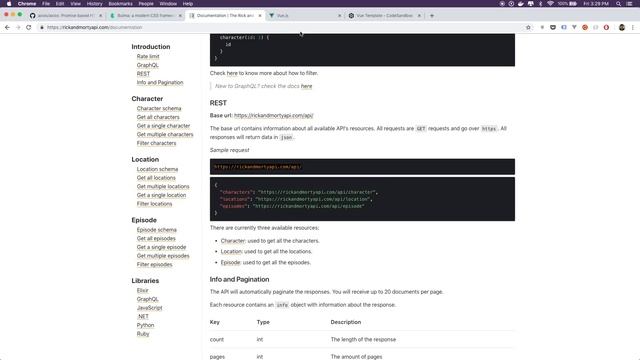Switch to the Bulma CSS framework tab

tap(145, 16)
